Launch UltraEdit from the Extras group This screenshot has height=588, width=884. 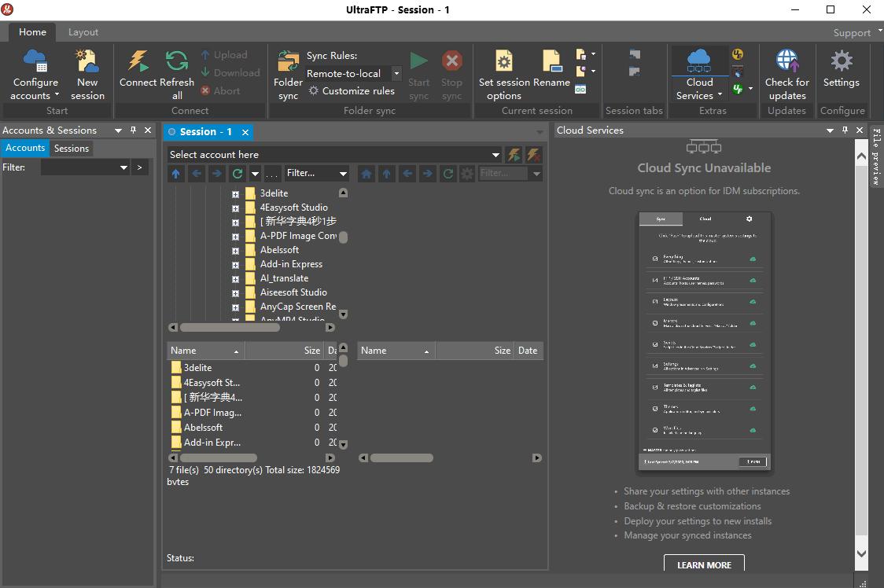738,54
